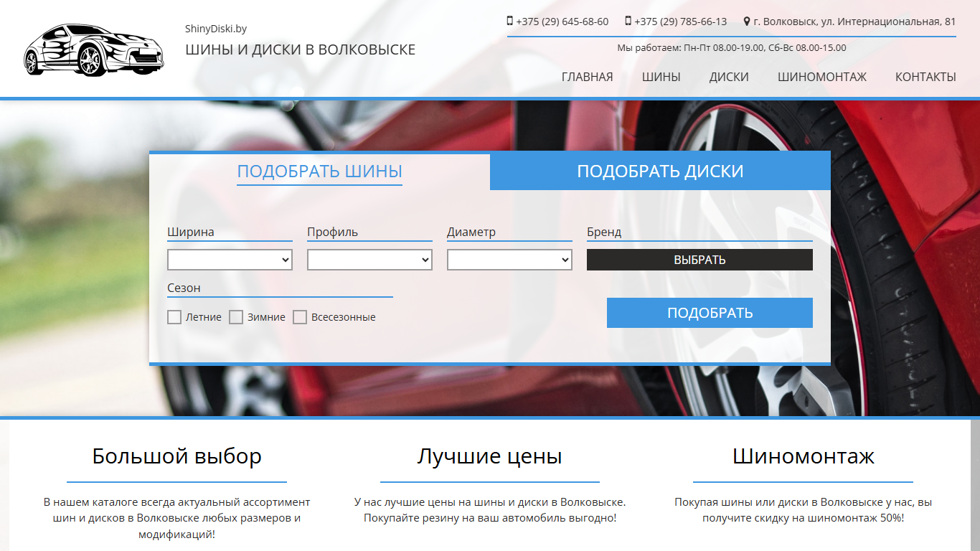Click the Диаметр field label
This screenshot has height=551, width=980.
point(471,232)
